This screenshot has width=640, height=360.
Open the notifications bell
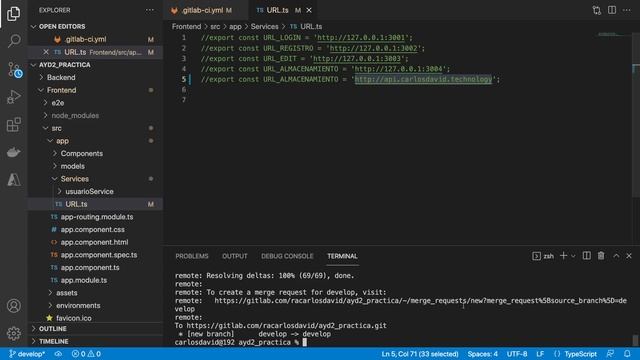[627, 354]
